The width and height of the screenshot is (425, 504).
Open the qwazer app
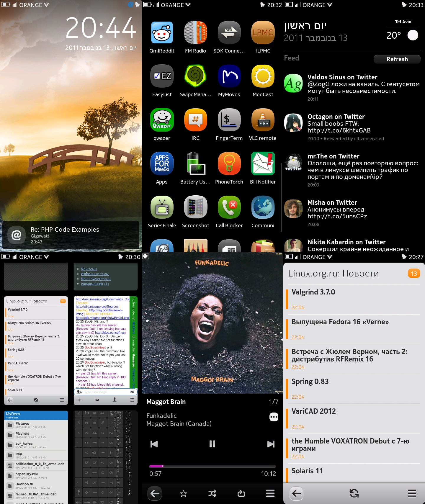[x=162, y=120]
